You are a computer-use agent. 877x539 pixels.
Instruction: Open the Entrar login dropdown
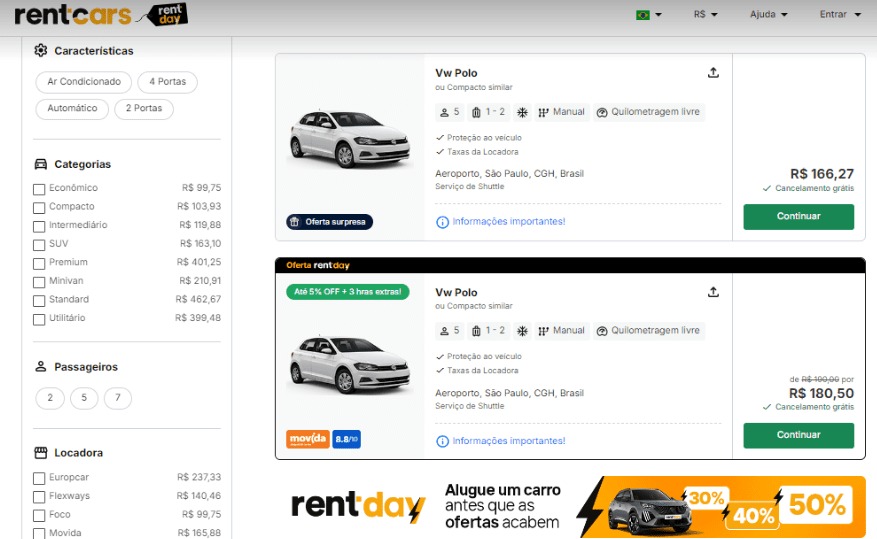point(840,15)
